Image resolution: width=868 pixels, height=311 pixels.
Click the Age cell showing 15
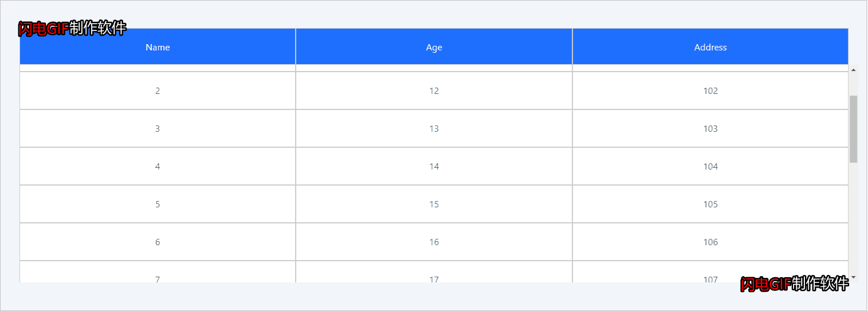coord(434,204)
